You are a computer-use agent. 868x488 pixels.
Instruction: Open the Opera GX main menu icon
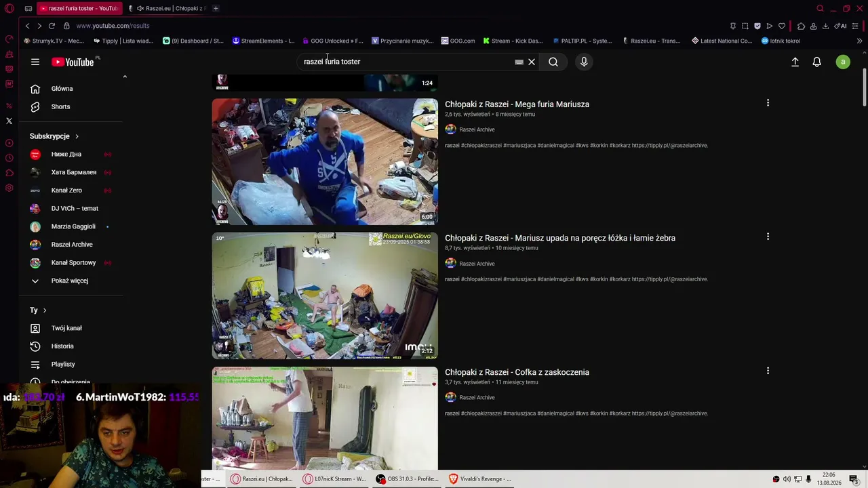pyautogui.click(x=9, y=8)
